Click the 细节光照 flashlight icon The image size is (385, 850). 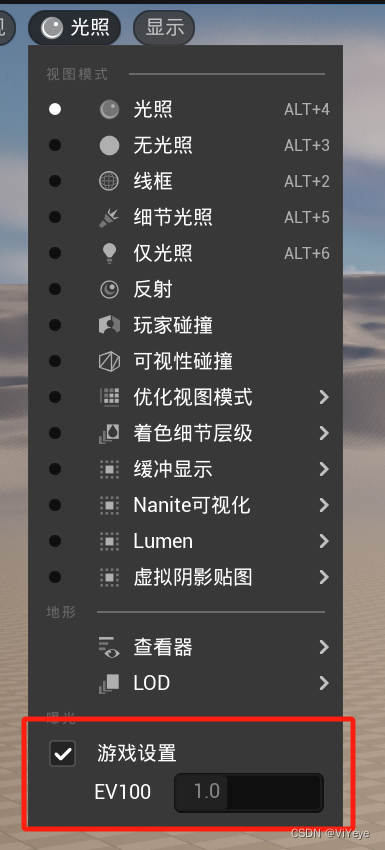tap(109, 217)
